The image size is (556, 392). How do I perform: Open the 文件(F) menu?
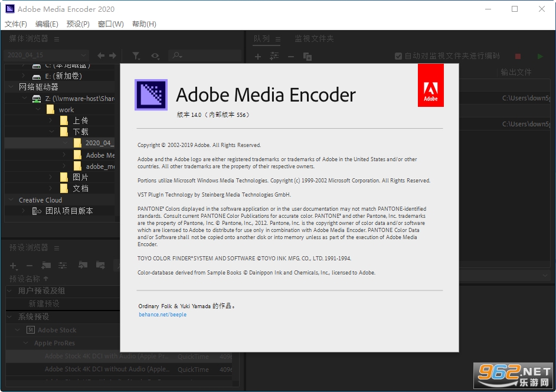(16, 24)
